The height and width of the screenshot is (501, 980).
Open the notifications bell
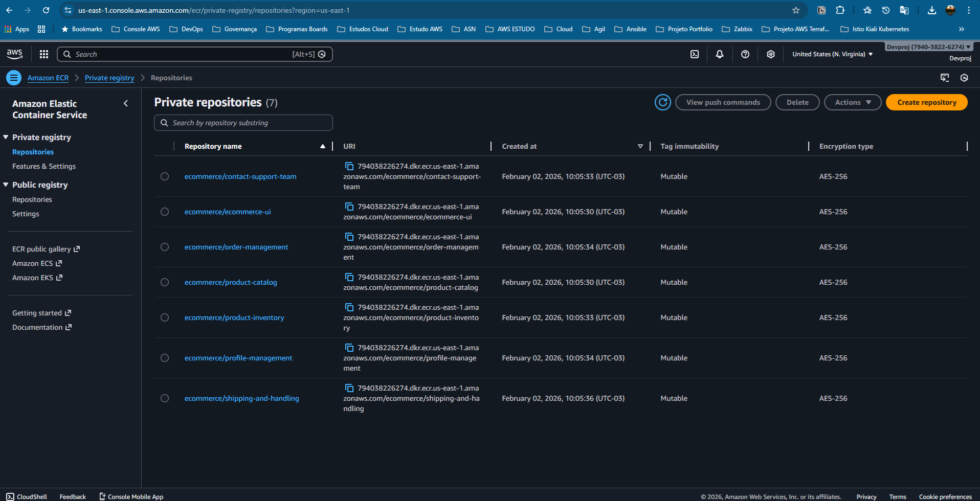pyautogui.click(x=720, y=54)
